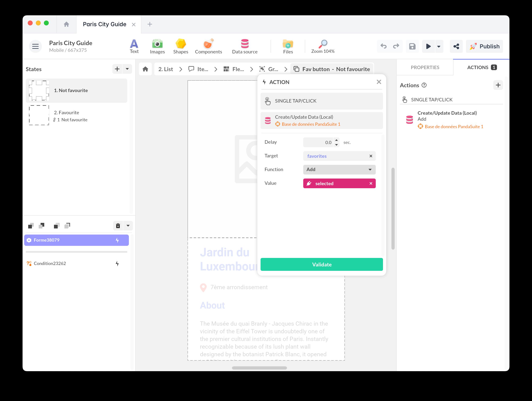Click the share project icon
Viewport: 532px width, 401px height.
coord(456,46)
